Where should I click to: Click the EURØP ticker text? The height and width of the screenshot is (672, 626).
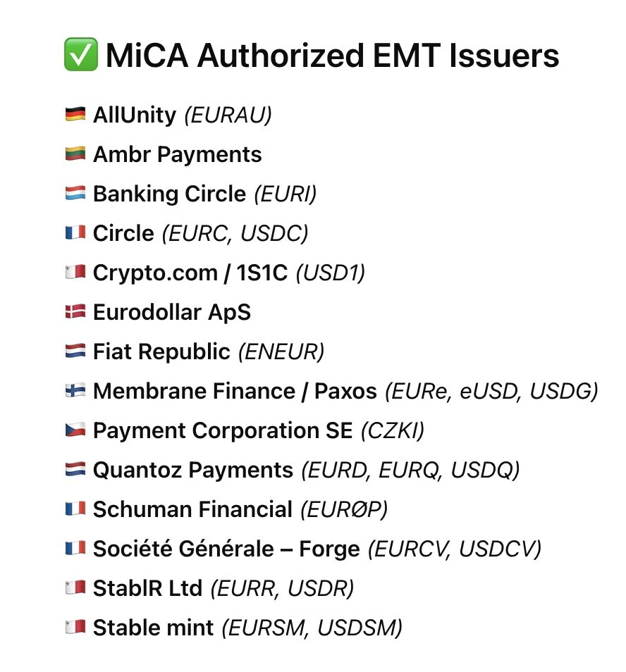[x=344, y=509]
